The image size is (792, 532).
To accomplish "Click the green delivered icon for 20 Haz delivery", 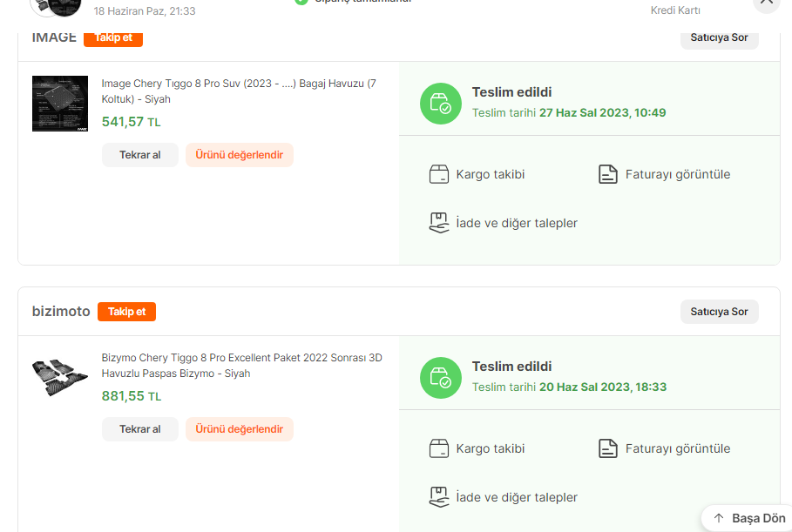I will [x=441, y=378].
